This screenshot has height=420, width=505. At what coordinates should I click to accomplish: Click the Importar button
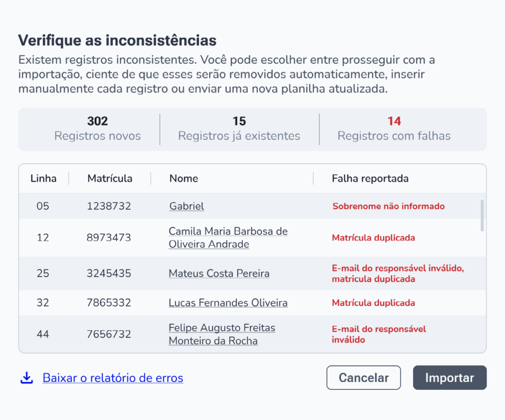450,378
